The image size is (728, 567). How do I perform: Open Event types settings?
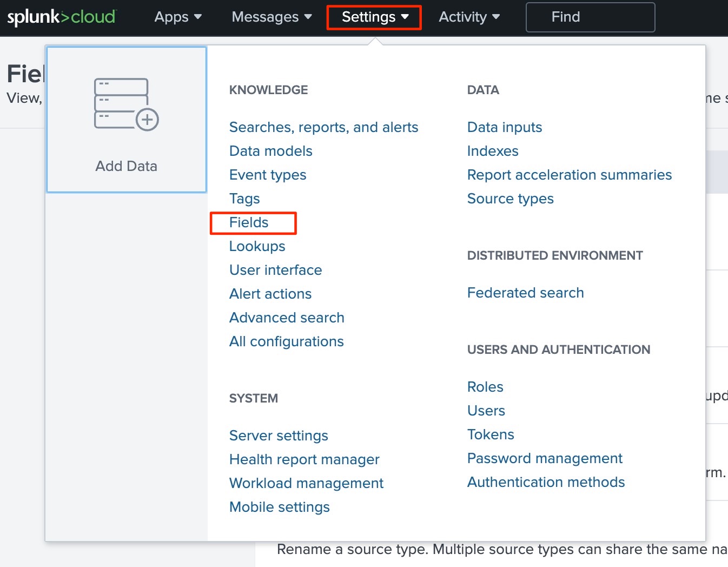(x=267, y=175)
